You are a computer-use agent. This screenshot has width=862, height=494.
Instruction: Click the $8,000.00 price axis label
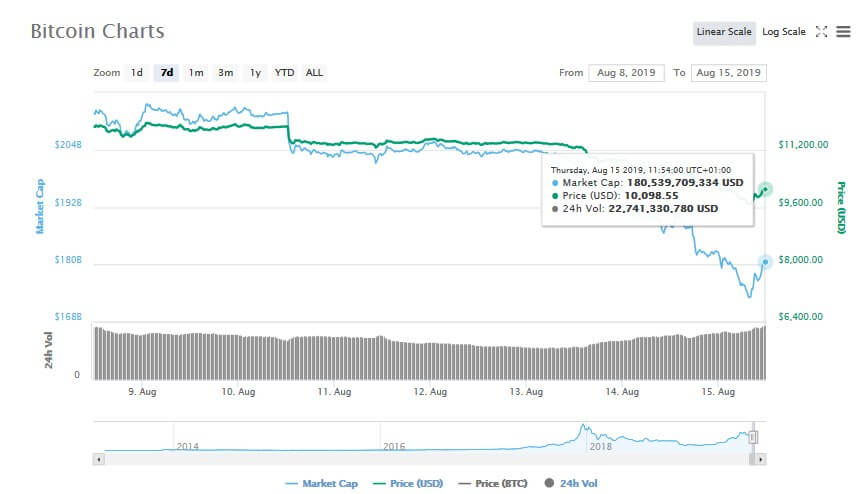point(800,259)
